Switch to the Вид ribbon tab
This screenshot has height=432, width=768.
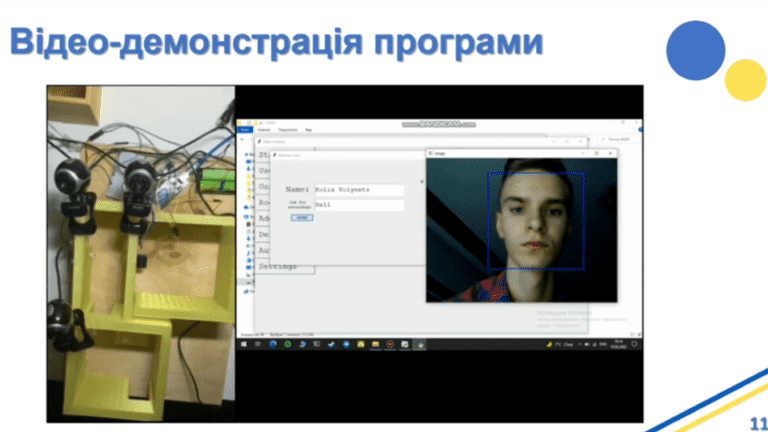pyautogui.click(x=309, y=130)
